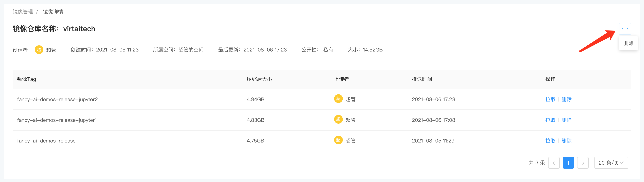The height and width of the screenshot is (182, 644).
Task: Delete the fancy-ai-demos-release-jupyter2 tag
Action: point(566,99)
